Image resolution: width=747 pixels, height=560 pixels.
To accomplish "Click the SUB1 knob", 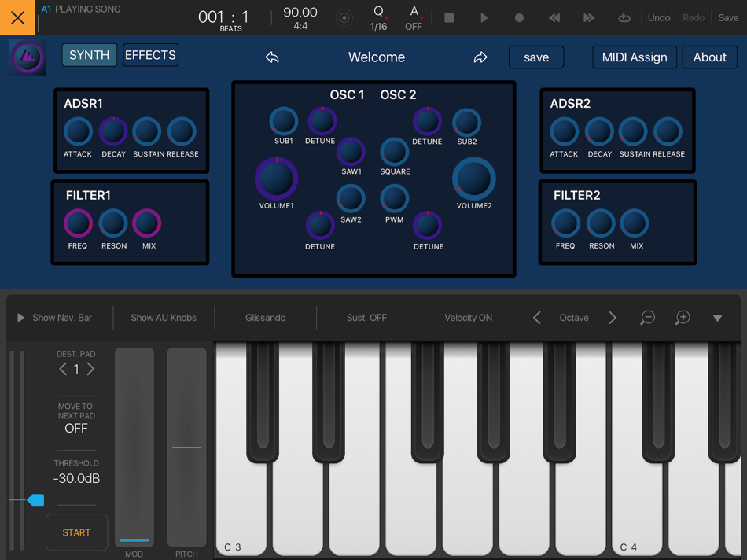I will (x=283, y=121).
